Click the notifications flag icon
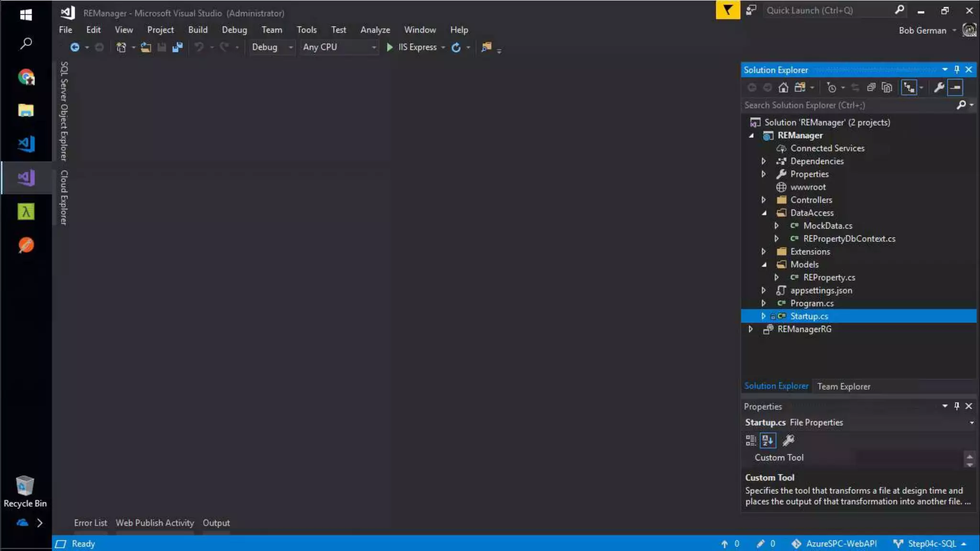The width and height of the screenshot is (980, 551). (x=727, y=10)
